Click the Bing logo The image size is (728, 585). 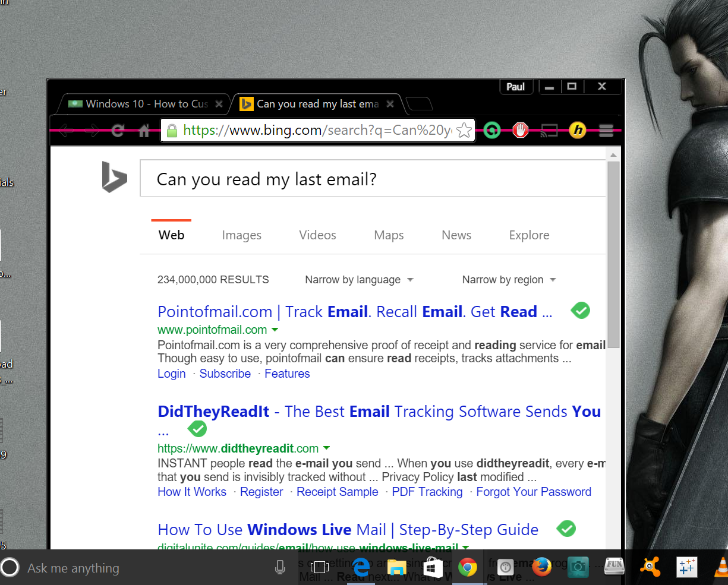click(114, 177)
